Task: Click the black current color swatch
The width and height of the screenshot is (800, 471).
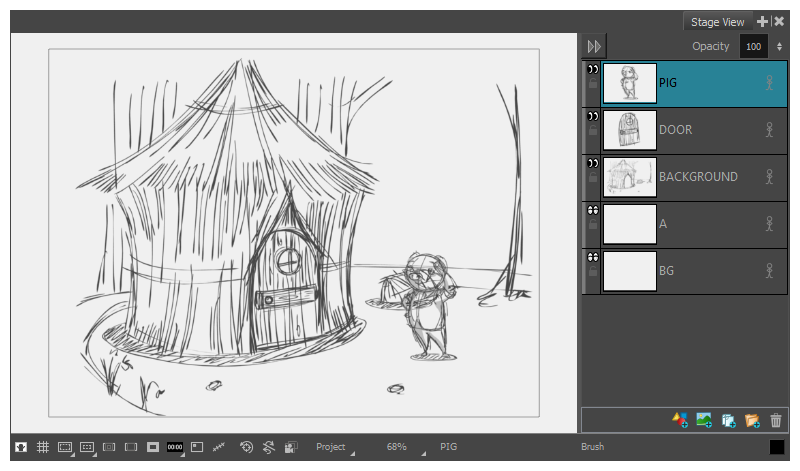Action: click(777, 447)
